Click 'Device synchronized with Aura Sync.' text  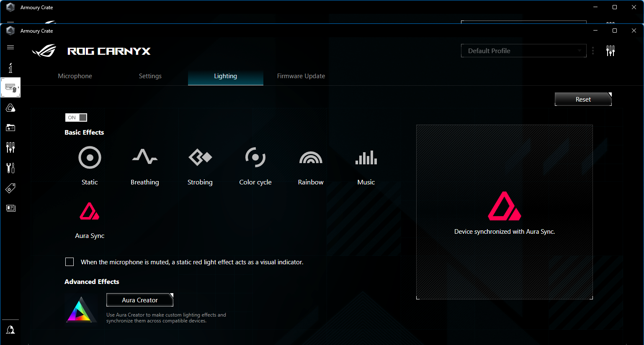pyautogui.click(x=505, y=232)
